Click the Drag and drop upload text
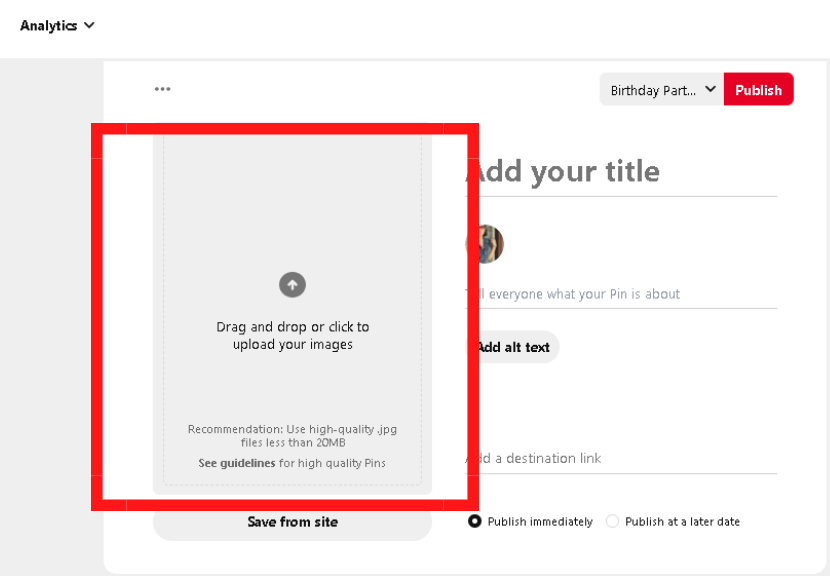Screen dimensions: 830x576 pyautogui.click(x=292, y=336)
